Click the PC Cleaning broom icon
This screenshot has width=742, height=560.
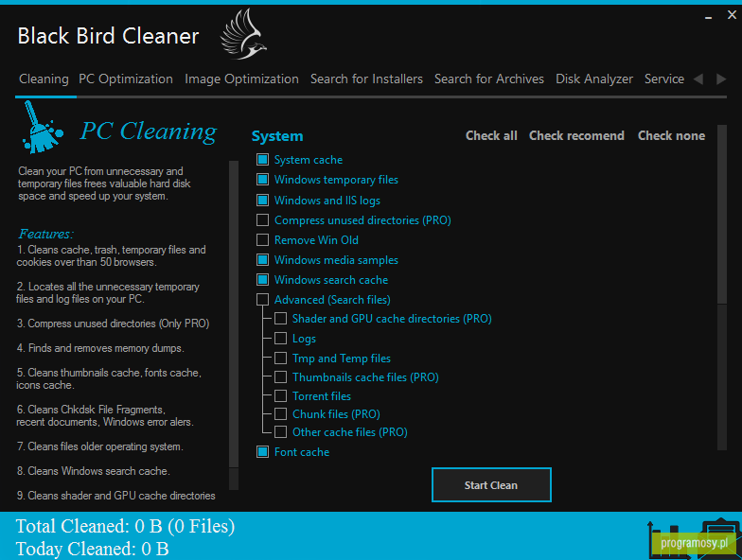(x=42, y=128)
